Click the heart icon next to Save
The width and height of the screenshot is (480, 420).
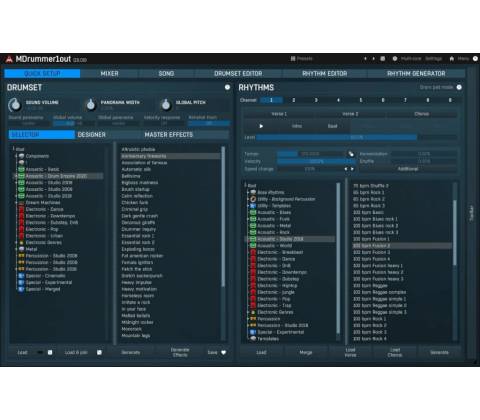pyautogui.click(x=223, y=352)
